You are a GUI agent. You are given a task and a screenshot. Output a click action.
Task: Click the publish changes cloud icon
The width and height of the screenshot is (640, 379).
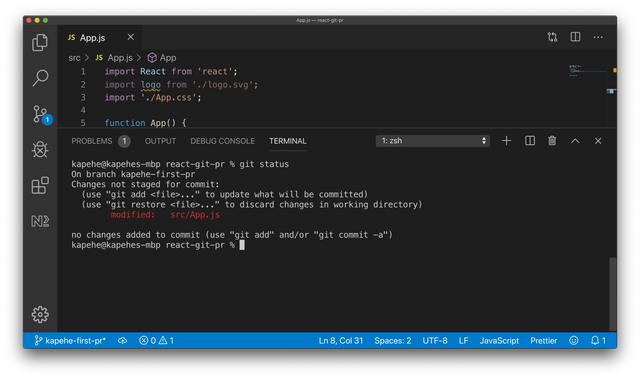(x=122, y=341)
